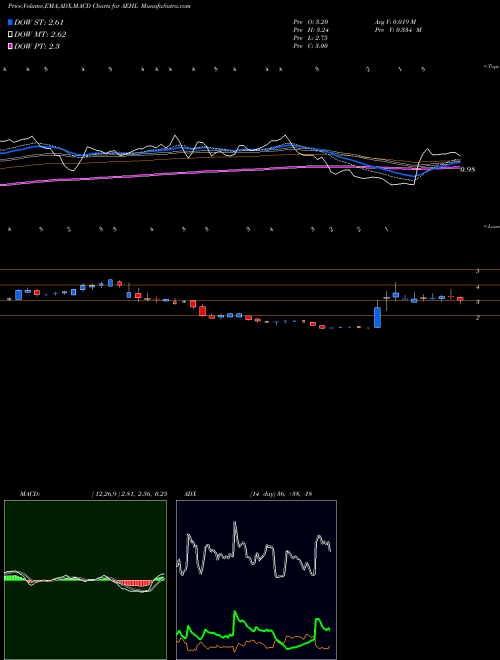
Task: Click the 'Pre V: 0.334 M' volume text
Action: pos(398,29)
